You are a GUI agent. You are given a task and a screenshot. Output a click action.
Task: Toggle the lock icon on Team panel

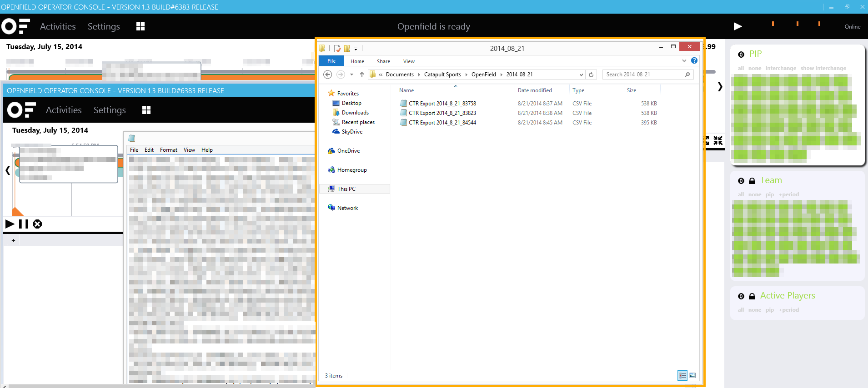752,181
